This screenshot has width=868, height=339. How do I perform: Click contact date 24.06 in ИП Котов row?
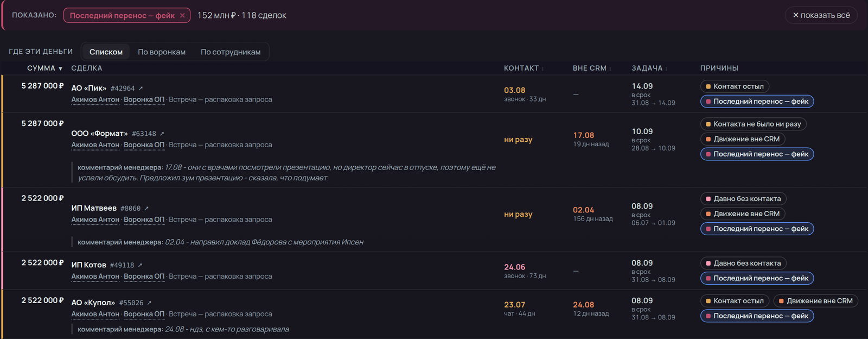coord(515,267)
